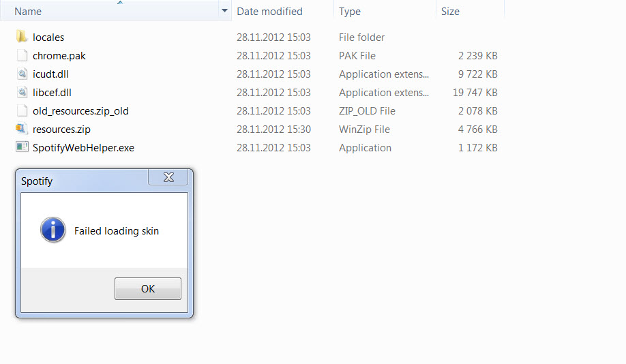Select the resources.zip WinZip icon
626x364 pixels.
tap(21, 129)
